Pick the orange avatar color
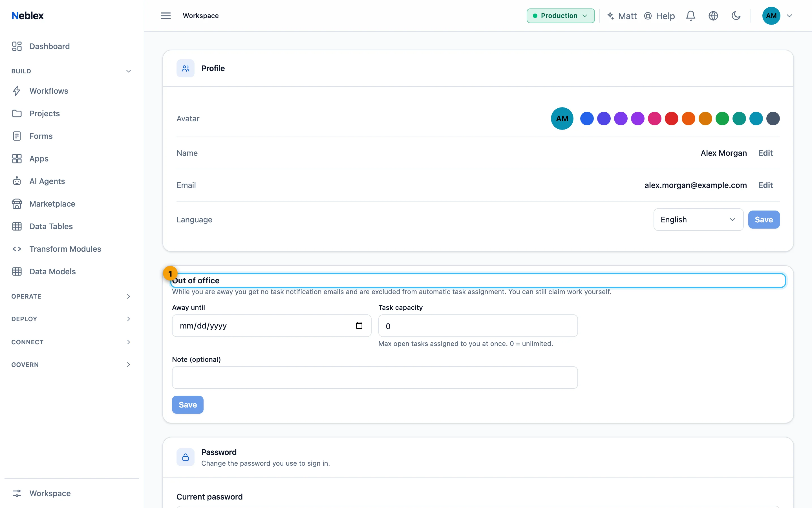812x508 pixels. click(x=688, y=119)
